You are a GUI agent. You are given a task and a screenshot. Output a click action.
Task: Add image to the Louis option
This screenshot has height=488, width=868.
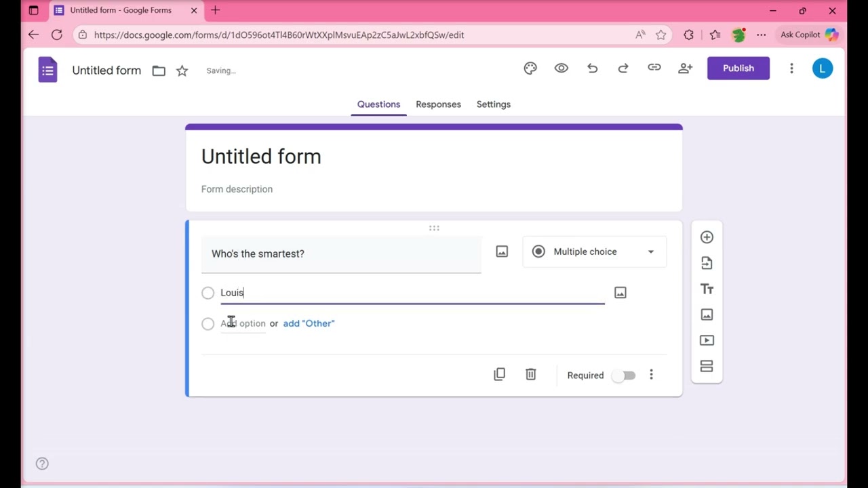(620, 293)
